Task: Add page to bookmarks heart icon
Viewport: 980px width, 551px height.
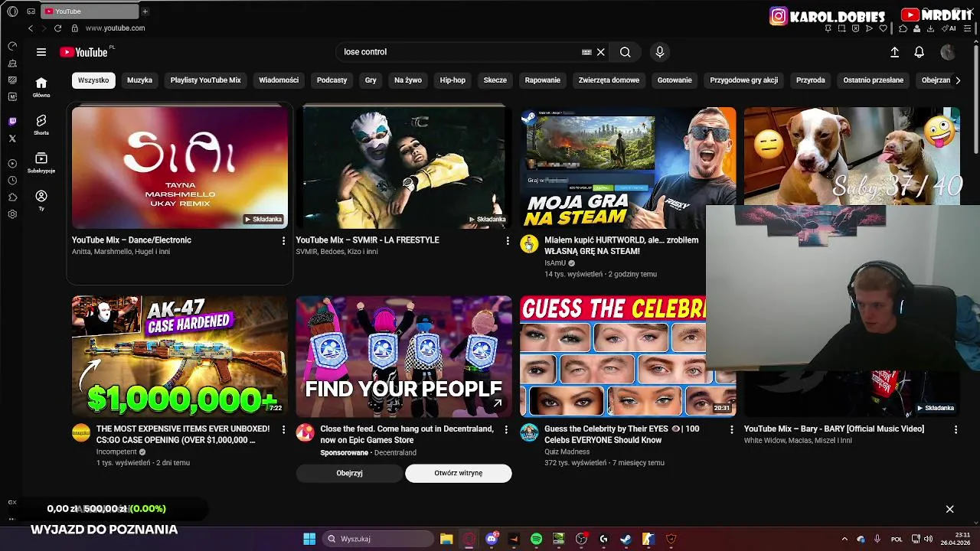Action: click(x=883, y=28)
